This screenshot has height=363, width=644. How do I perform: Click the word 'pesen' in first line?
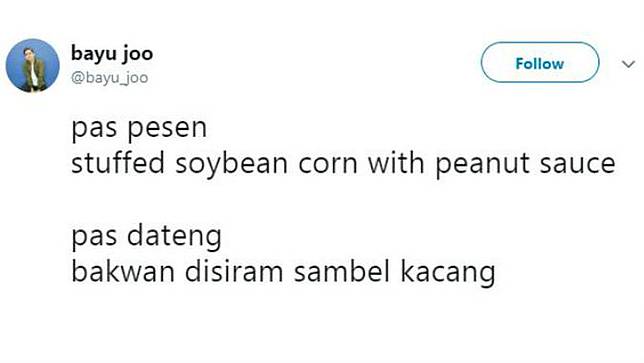[x=167, y=129]
